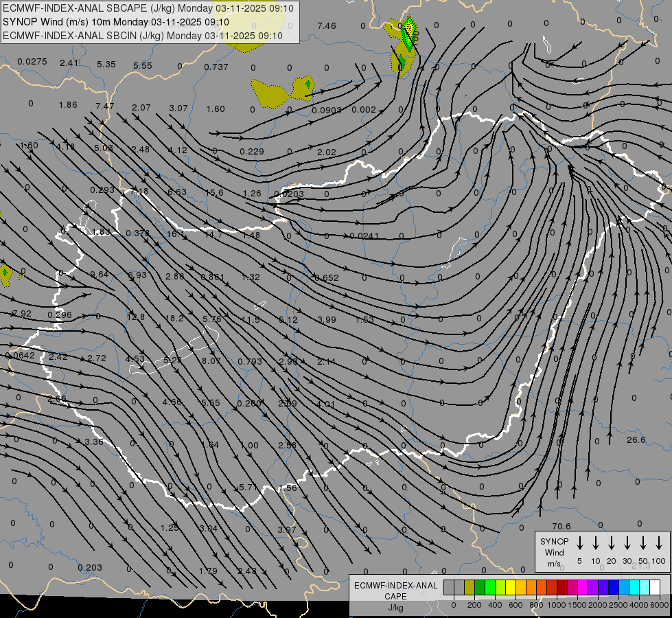Pick the dark green swatch right after 200
The width and height of the screenshot is (672, 618).
[480, 588]
